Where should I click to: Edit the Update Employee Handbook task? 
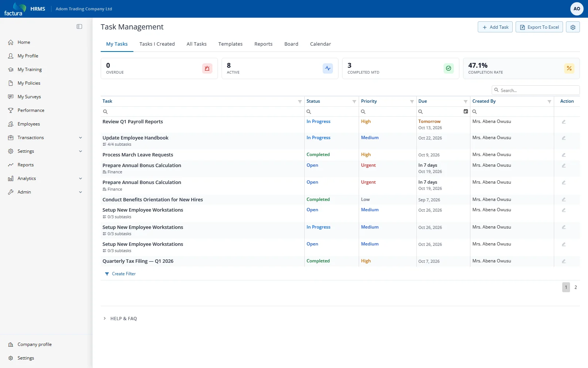click(x=564, y=138)
